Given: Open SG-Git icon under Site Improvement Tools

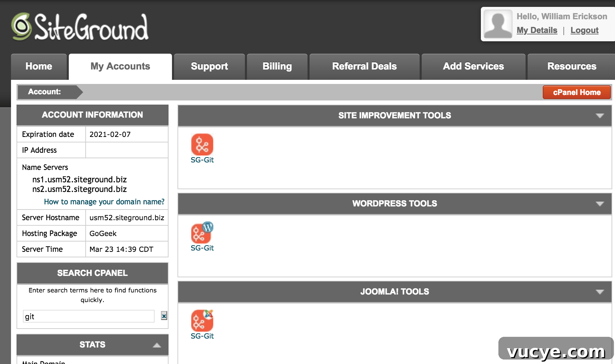Looking at the screenshot, I should coord(202,144).
